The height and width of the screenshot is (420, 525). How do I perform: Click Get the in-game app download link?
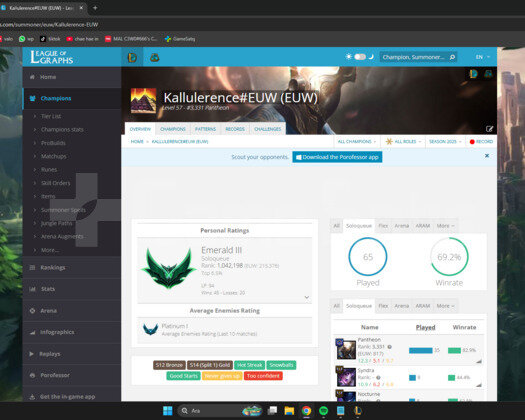tap(67, 397)
